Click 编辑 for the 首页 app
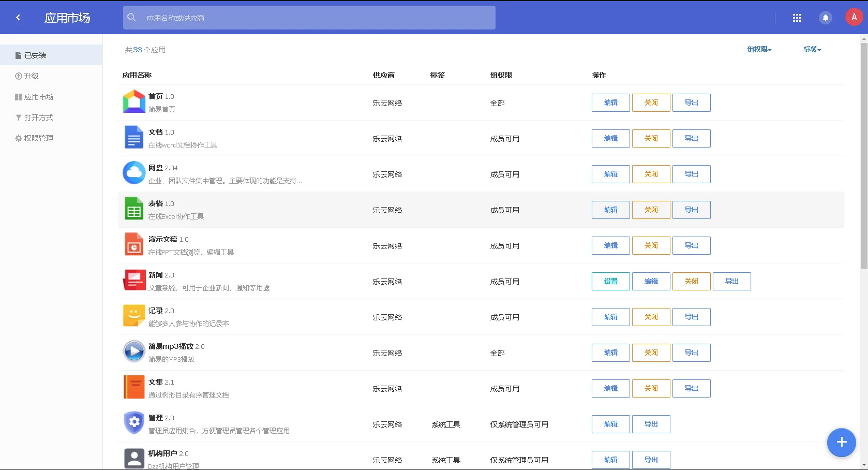Viewport: 868px width, 470px height. [x=611, y=102]
